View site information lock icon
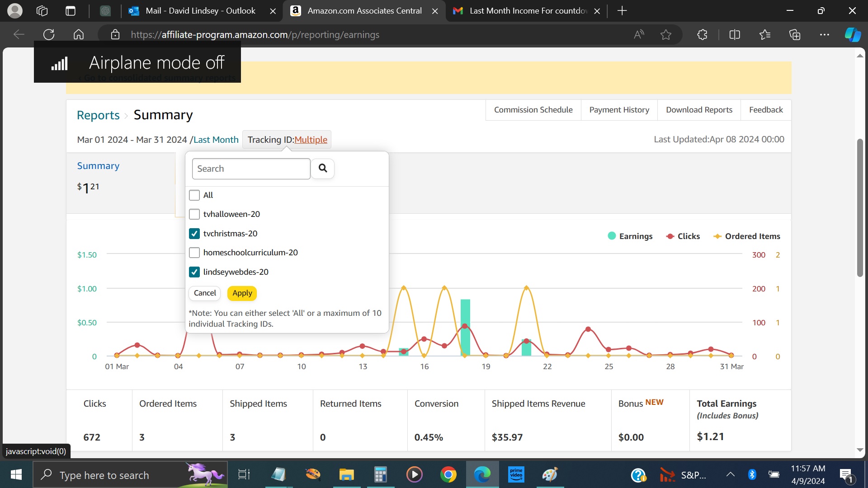 click(x=115, y=34)
